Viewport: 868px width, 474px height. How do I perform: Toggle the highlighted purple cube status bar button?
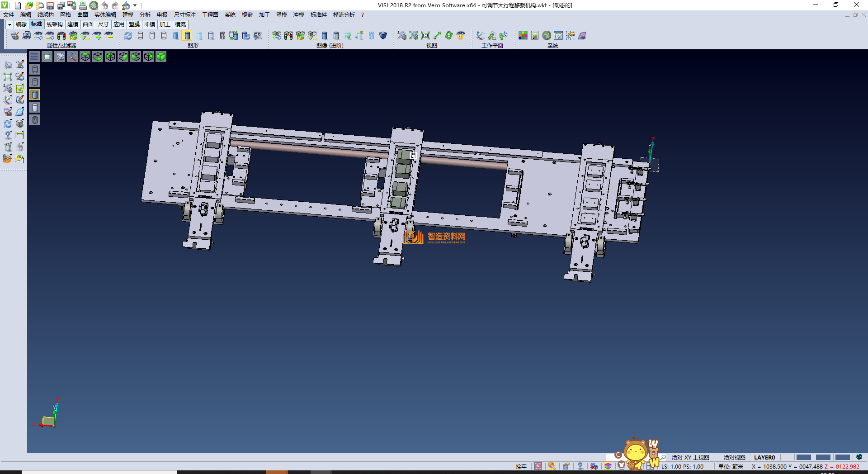coord(608,466)
